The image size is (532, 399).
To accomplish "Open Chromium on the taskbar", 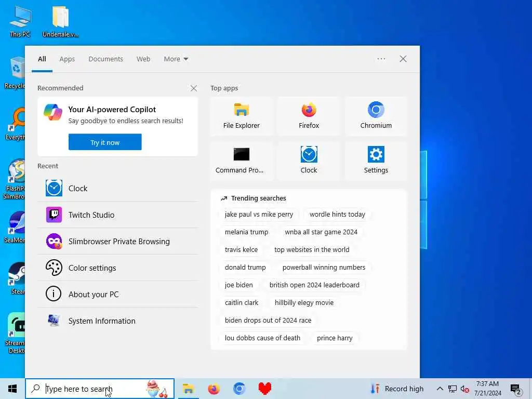I will [239, 389].
